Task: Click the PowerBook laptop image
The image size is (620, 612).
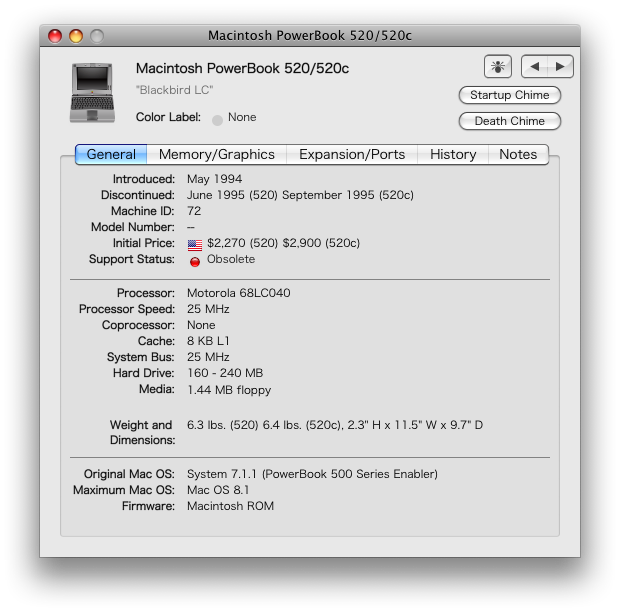Action: click(92, 92)
